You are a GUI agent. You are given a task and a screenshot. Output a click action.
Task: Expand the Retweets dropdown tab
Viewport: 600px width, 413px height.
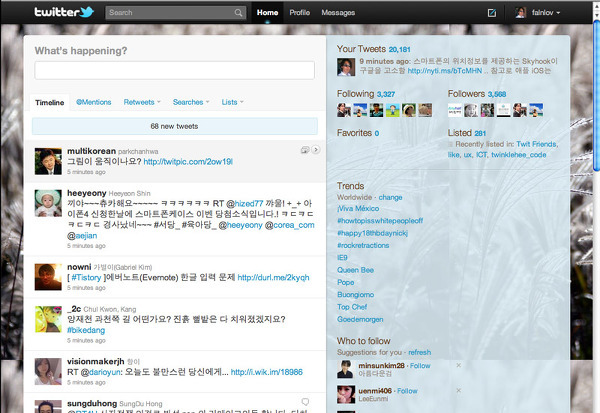[142, 102]
